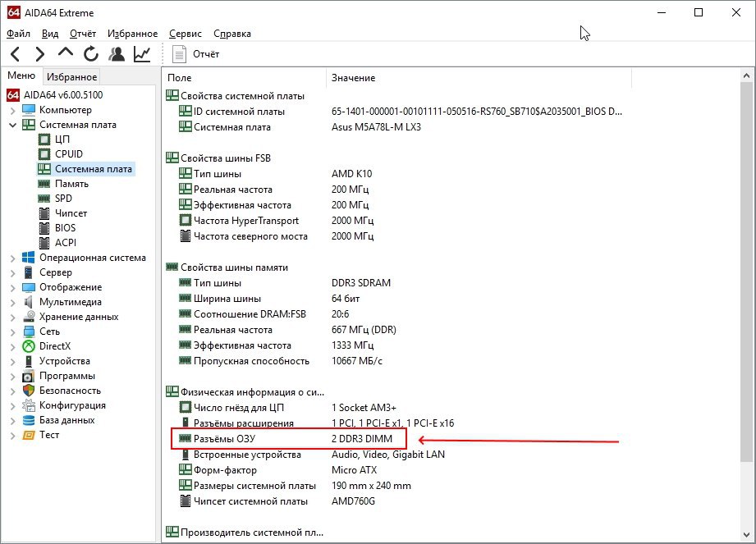Select the ACPI icon in tree
756x544 pixels.
click(44, 243)
